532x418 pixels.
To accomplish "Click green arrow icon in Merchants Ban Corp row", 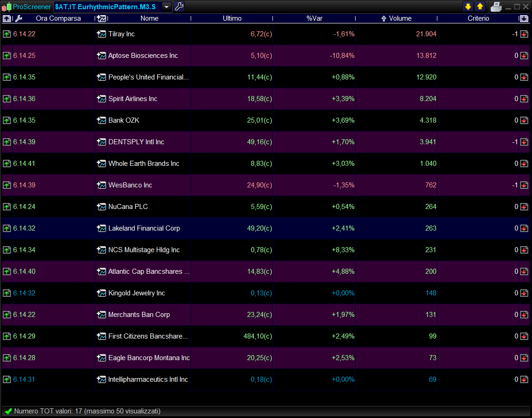I will pos(7,315).
